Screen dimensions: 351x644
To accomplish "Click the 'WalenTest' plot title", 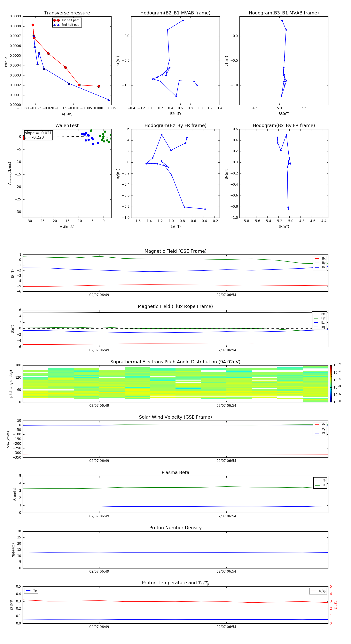I will tap(67, 125).
